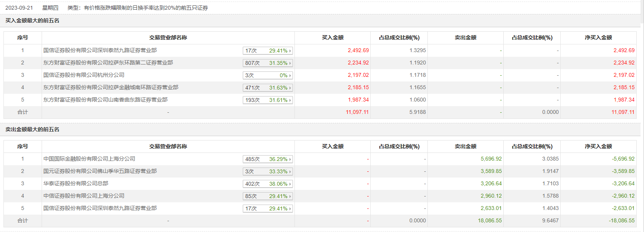The image size is (644, 232).
Task: Click sell ratio value 1.4043
Action: (x=550, y=208)
